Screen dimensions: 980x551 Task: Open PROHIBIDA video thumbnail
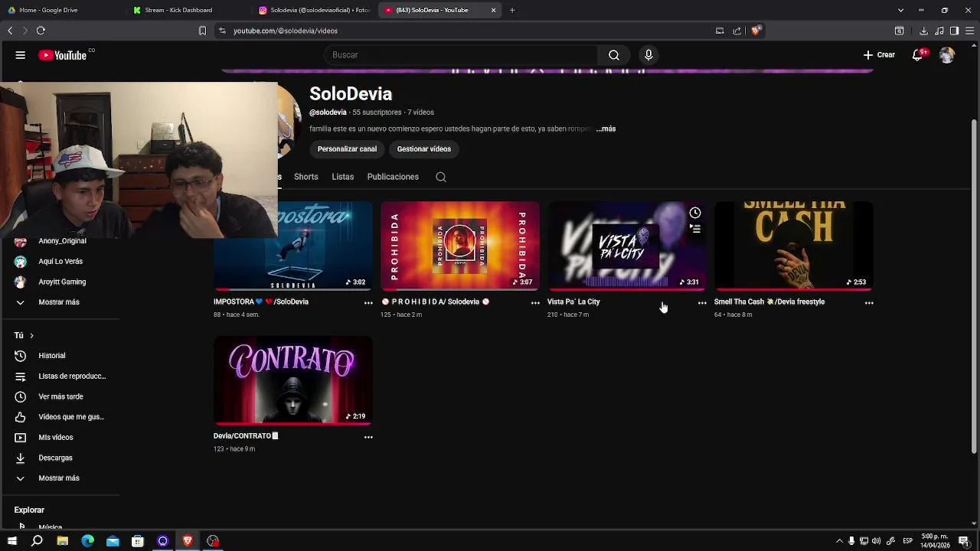click(460, 246)
